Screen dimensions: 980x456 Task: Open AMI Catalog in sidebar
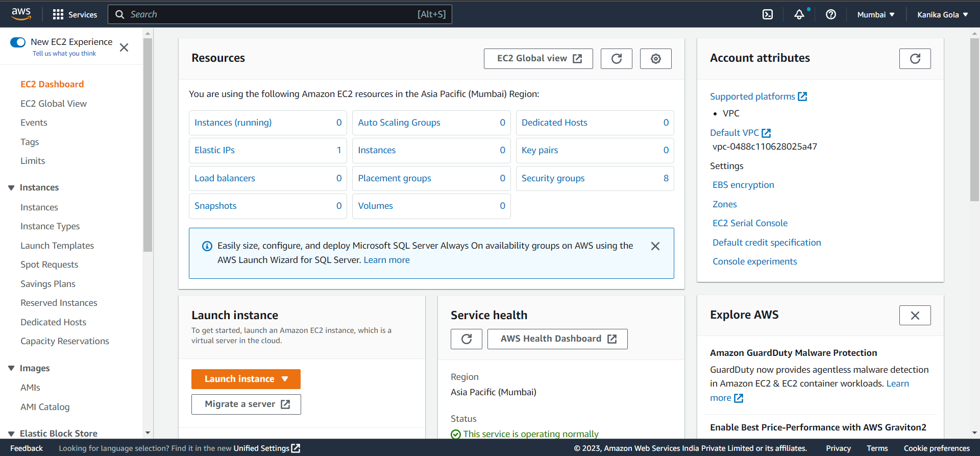(x=45, y=407)
